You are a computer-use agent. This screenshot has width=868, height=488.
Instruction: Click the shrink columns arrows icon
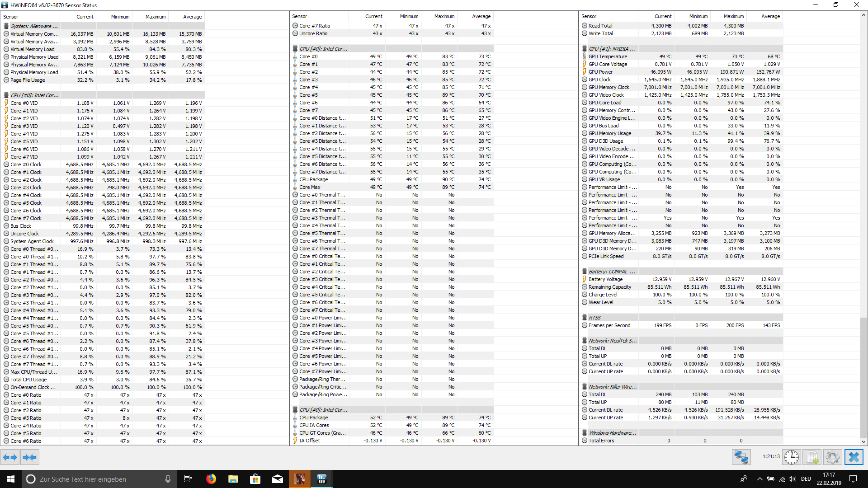pyautogui.click(x=29, y=457)
